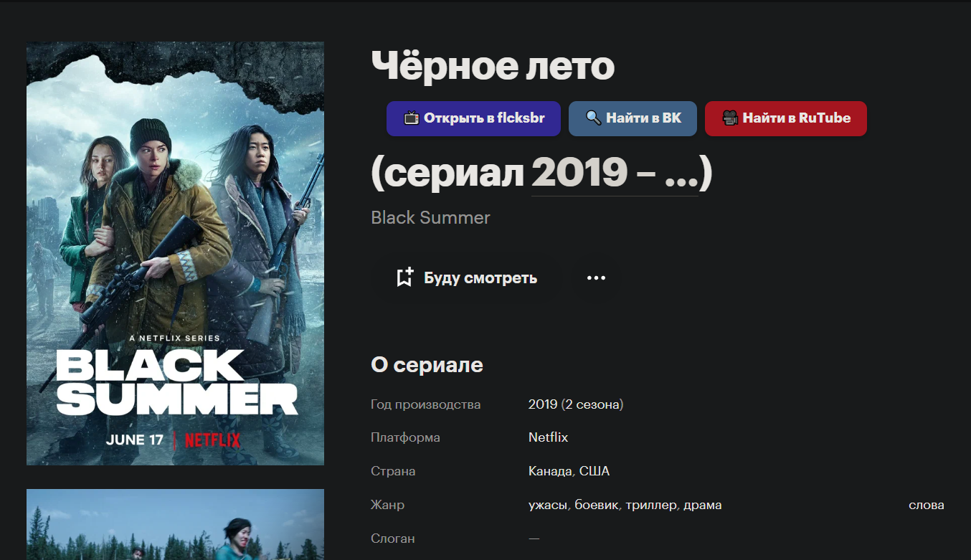Choose the ужасы genre link
This screenshot has width=971, height=560.
click(x=549, y=505)
